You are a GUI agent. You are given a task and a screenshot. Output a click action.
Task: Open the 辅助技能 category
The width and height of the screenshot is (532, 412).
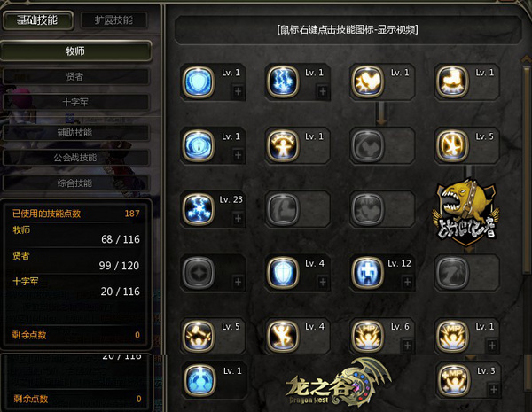[75, 133]
